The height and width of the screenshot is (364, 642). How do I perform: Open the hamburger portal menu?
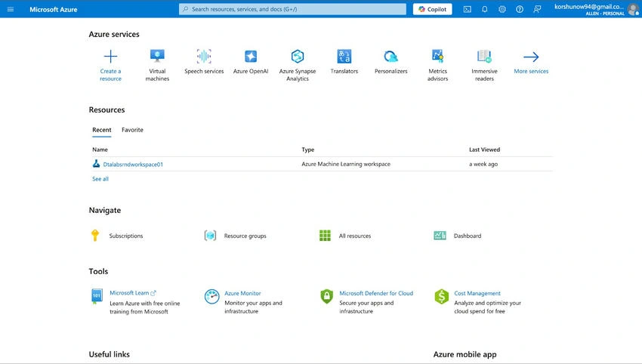[x=11, y=9]
